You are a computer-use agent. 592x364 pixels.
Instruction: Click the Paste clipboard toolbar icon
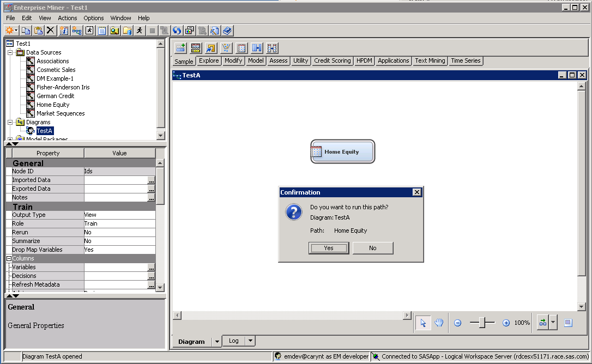pyautogui.click(x=38, y=31)
